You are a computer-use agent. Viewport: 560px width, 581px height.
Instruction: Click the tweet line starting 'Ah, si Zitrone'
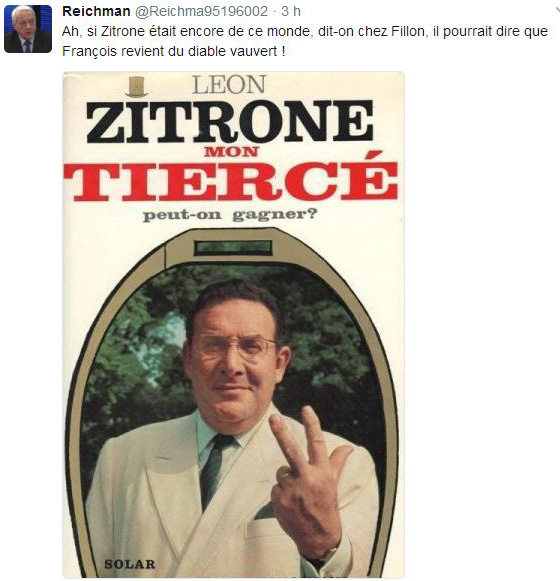305,31
